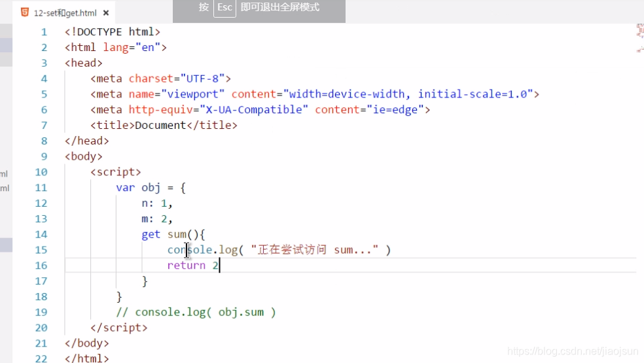Click line number 5 in gutter

coord(44,94)
